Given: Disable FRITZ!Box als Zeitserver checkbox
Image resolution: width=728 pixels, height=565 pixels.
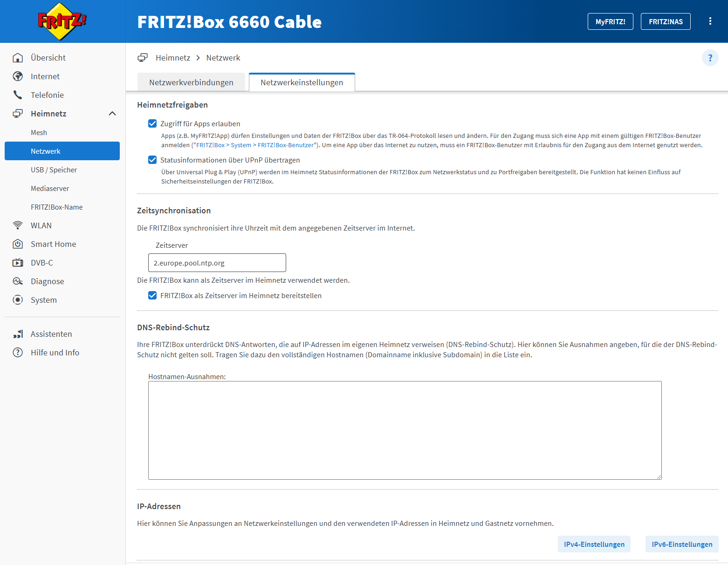Looking at the screenshot, I should pyautogui.click(x=152, y=295).
